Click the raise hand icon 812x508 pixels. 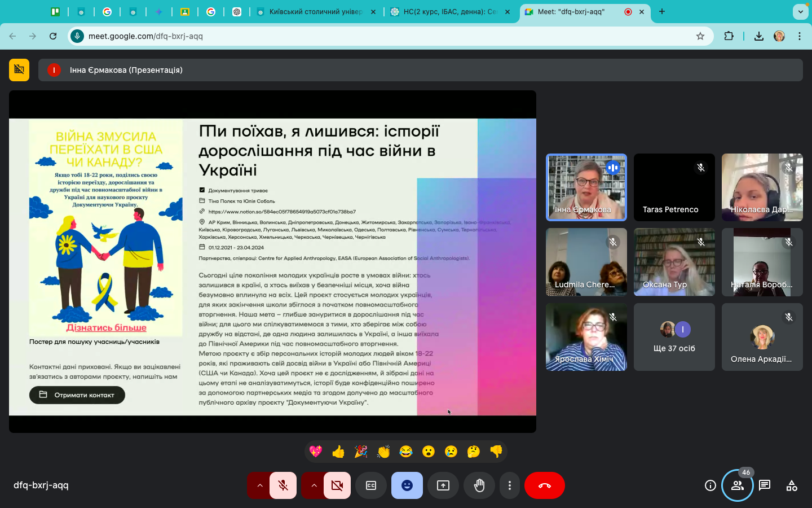pos(479,485)
